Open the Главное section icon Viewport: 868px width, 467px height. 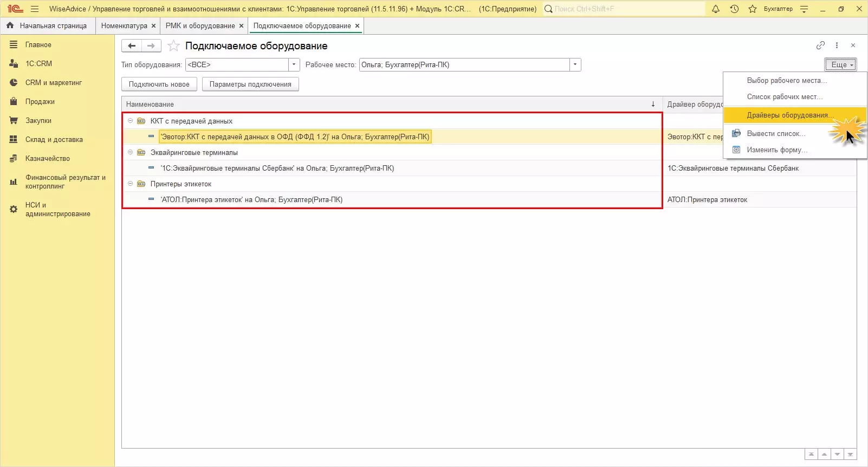[x=14, y=44]
